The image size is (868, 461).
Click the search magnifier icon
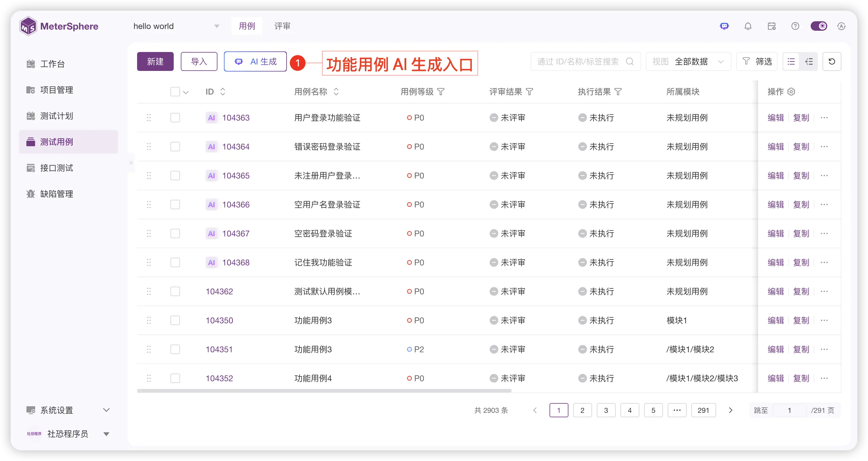[630, 61]
